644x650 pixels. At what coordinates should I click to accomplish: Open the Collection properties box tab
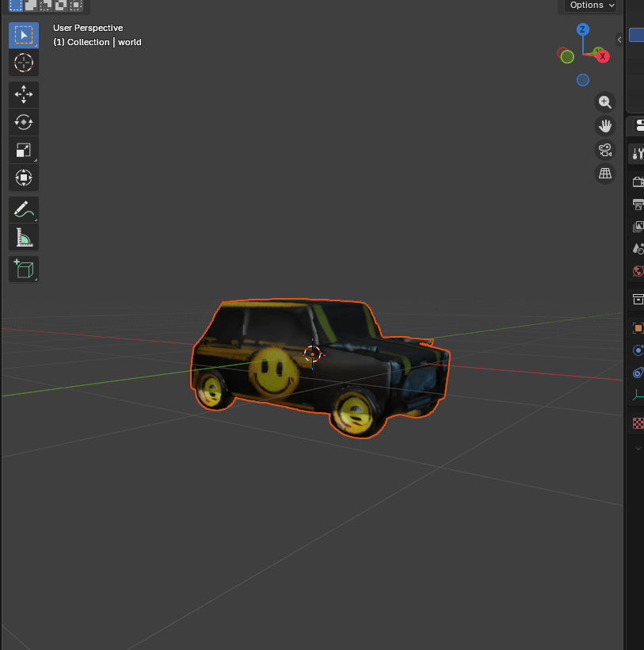[638, 299]
